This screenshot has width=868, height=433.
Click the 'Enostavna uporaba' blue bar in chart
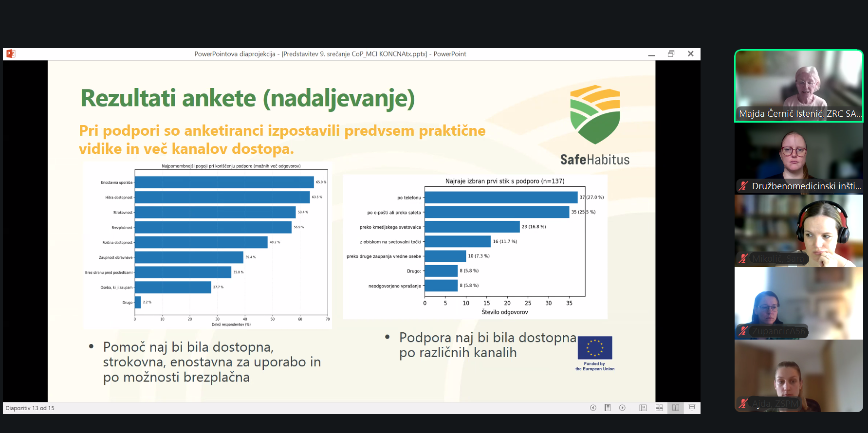click(x=224, y=182)
